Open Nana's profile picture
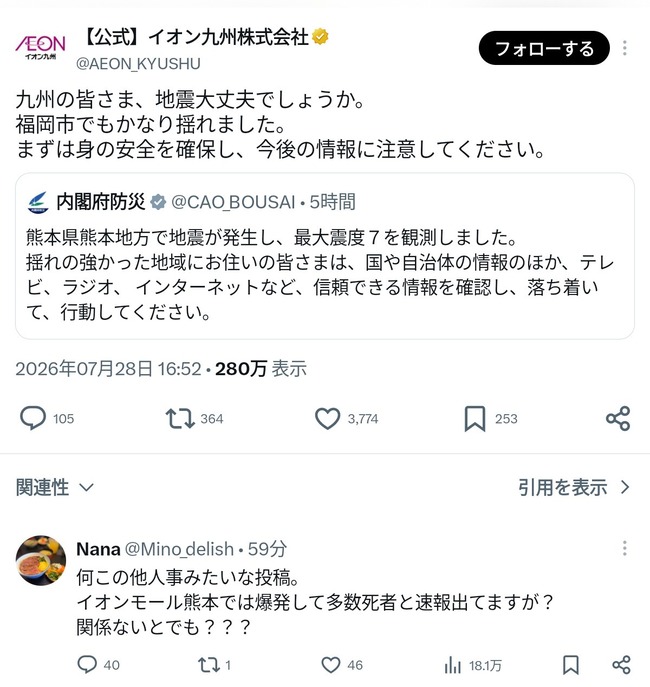This screenshot has height=687, width=650. tap(41, 560)
